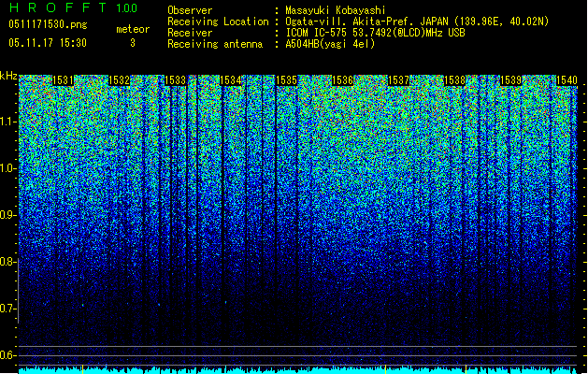Image resolution: width=588 pixels, height=374 pixels.
Task: Click the 'Receiver' field label
Action: point(190,33)
